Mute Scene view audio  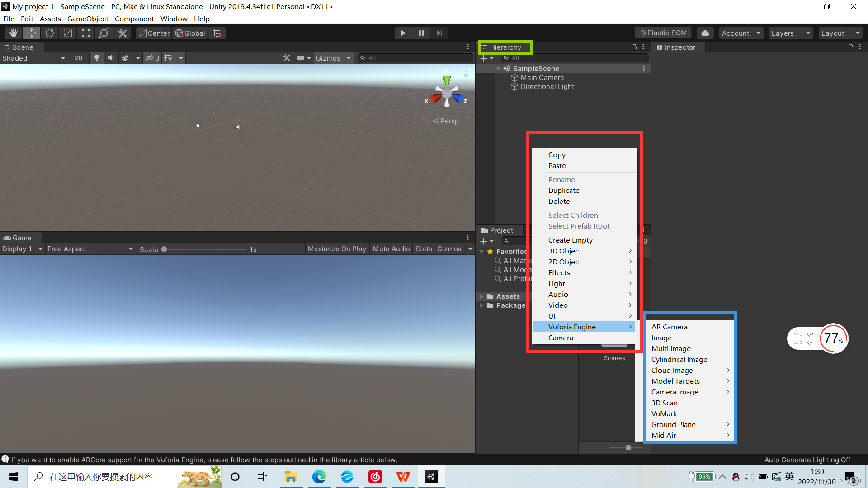111,58
